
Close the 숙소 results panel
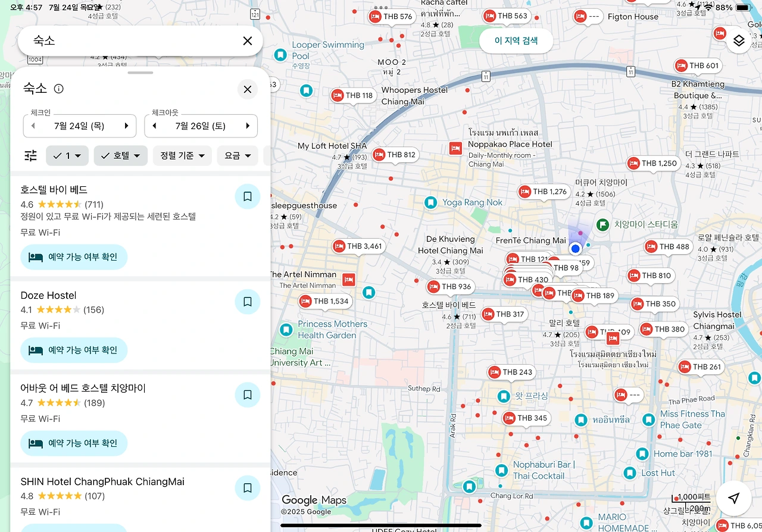pyautogui.click(x=248, y=89)
